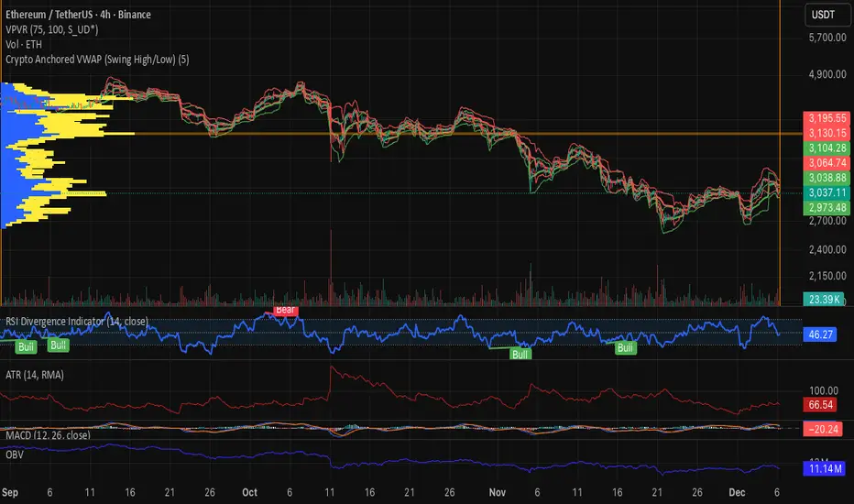
Task: Select the MACD (12, 26, close) legend
Action: (x=48, y=434)
